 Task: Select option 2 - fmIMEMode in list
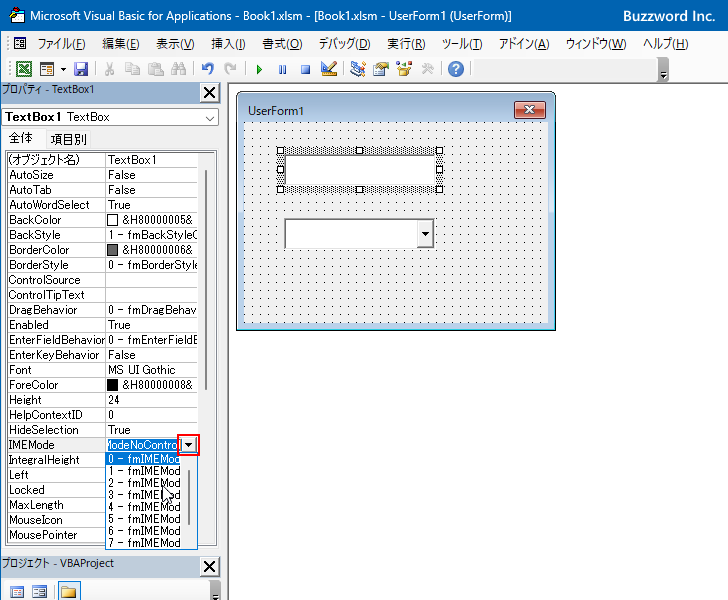(143, 483)
